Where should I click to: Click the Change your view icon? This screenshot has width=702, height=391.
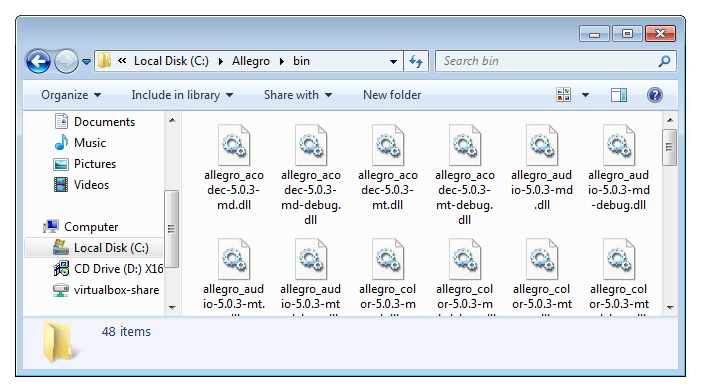click(x=564, y=95)
